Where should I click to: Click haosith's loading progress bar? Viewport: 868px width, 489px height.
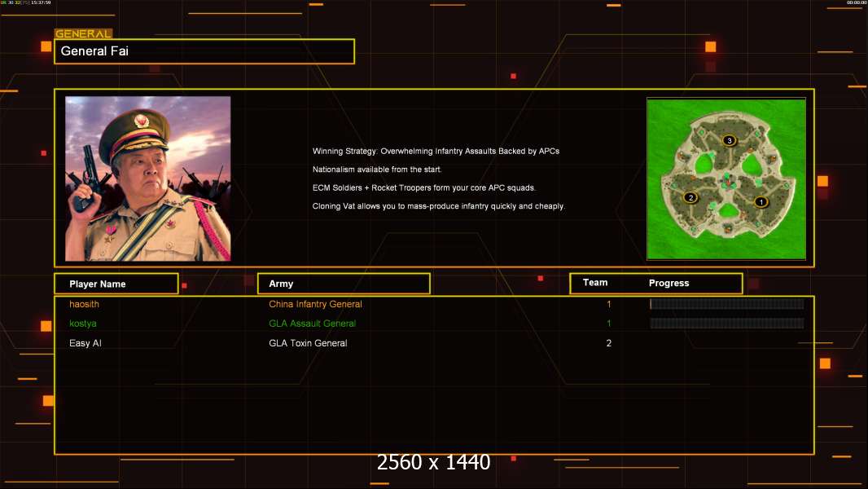click(x=727, y=303)
